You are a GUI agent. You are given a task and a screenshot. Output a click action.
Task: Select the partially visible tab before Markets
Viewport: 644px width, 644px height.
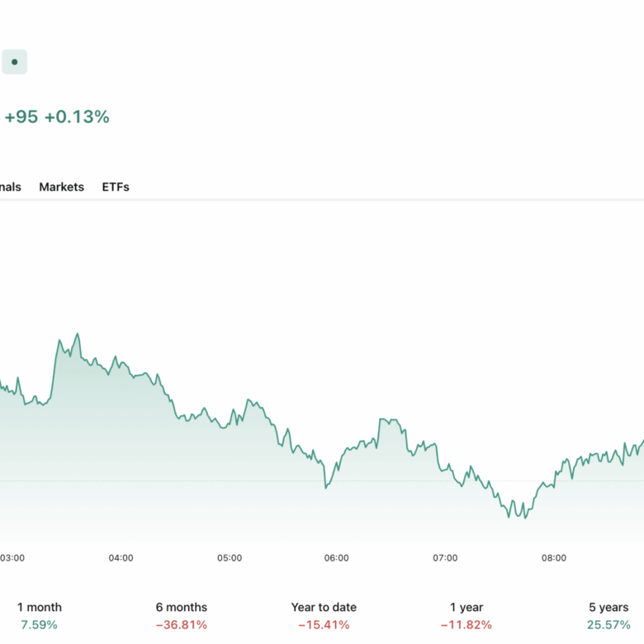pyautogui.click(x=10, y=187)
